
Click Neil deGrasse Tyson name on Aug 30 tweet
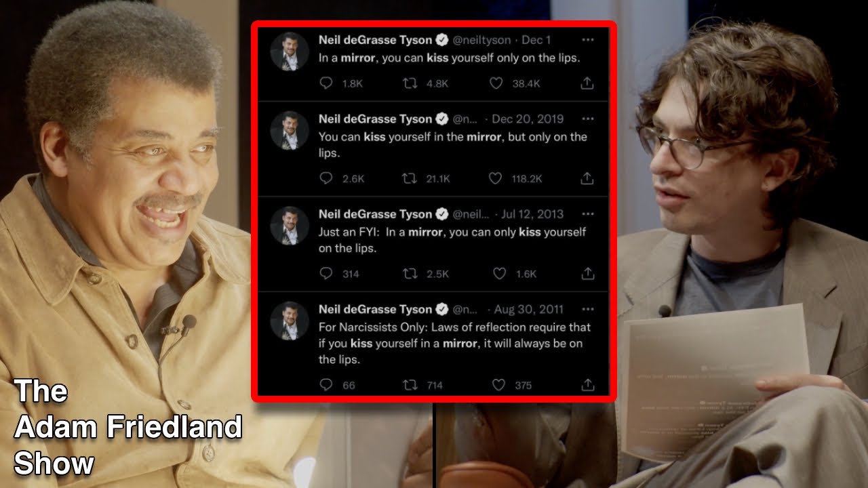(375, 309)
